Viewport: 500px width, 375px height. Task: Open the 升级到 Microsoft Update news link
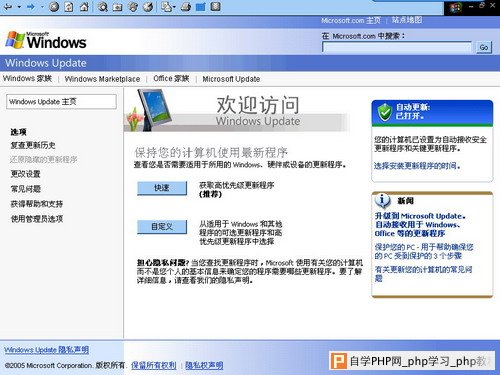pos(419,225)
